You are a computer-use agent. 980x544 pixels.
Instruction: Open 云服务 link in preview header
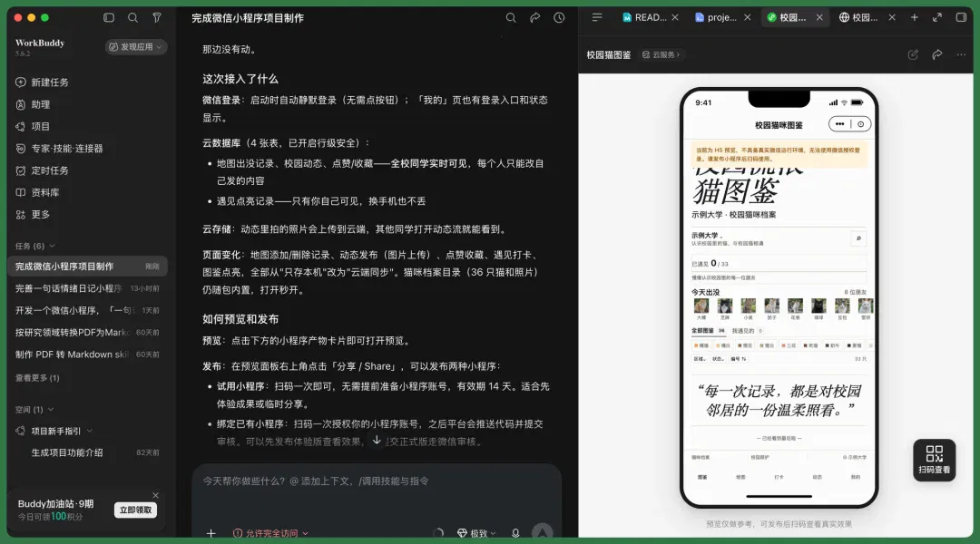pos(661,55)
